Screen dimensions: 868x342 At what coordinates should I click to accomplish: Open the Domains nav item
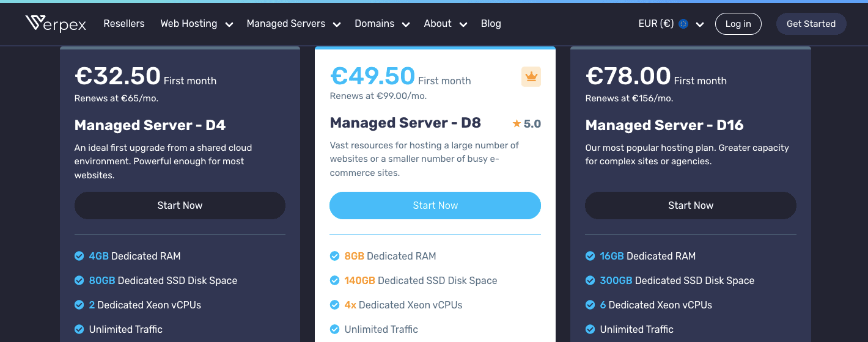(375, 24)
